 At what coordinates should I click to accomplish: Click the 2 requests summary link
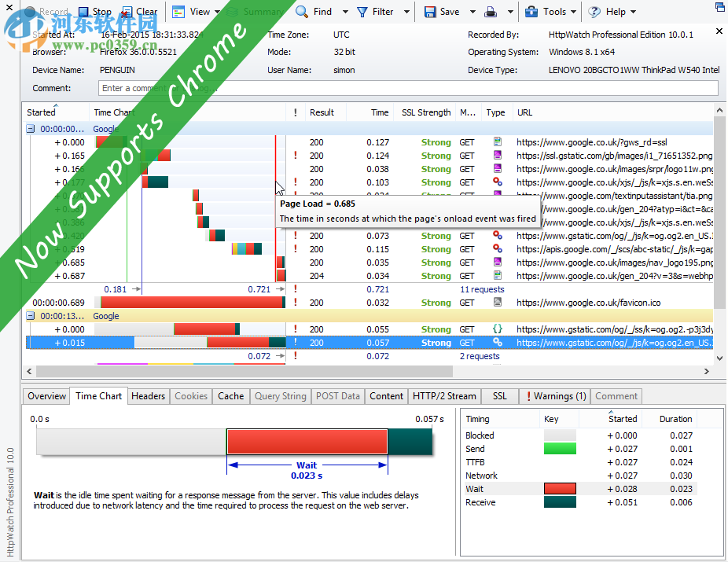tap(478, 356)
